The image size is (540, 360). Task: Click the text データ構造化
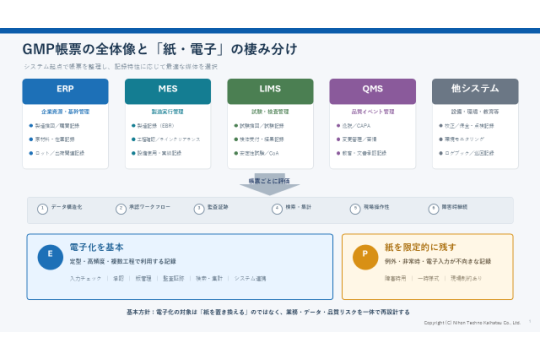(x=66, y=207)
